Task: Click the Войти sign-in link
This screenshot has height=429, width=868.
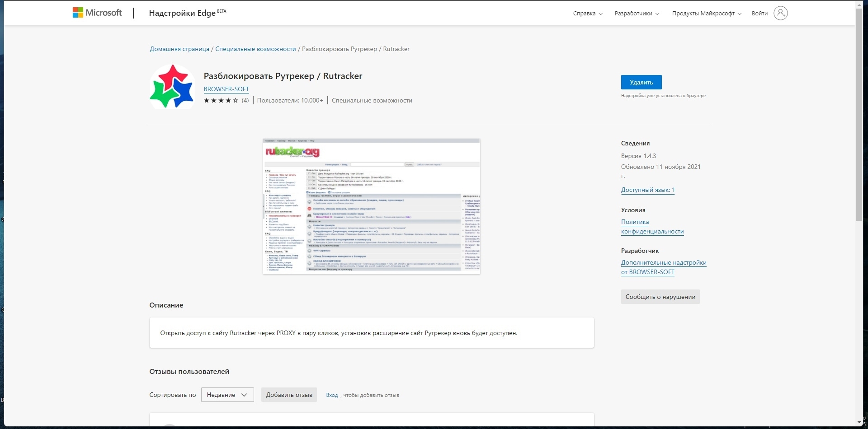Action: (759, 14)
